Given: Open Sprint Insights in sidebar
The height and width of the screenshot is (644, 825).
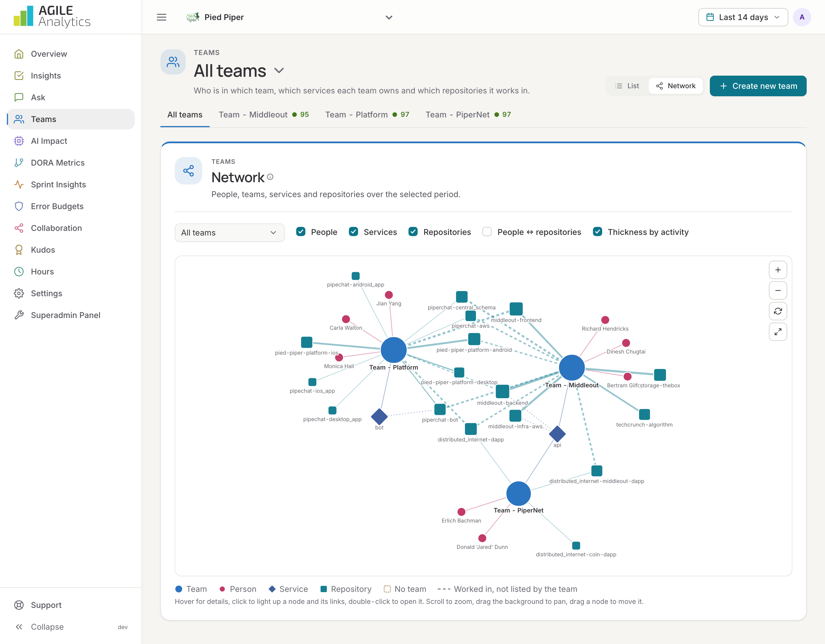Looking at the screenshot, I should click(71, 185).
